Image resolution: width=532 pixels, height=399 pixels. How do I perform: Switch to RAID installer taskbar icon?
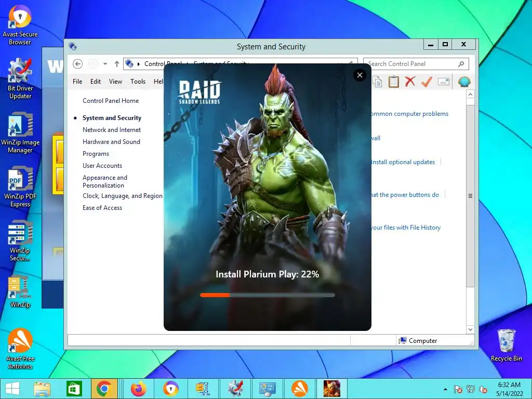tap(331, 389)
